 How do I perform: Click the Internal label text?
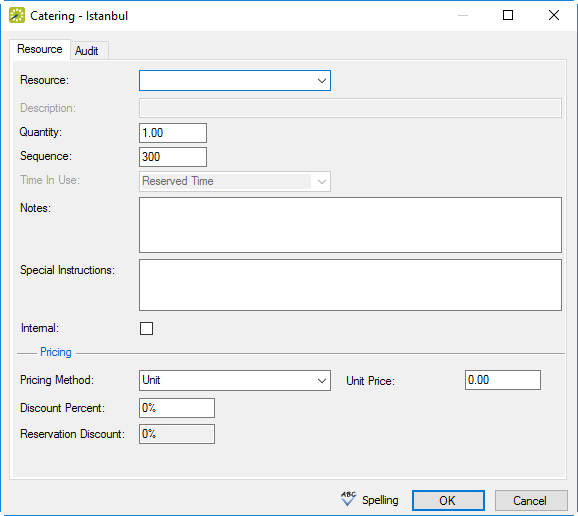(x=40, y=328)
